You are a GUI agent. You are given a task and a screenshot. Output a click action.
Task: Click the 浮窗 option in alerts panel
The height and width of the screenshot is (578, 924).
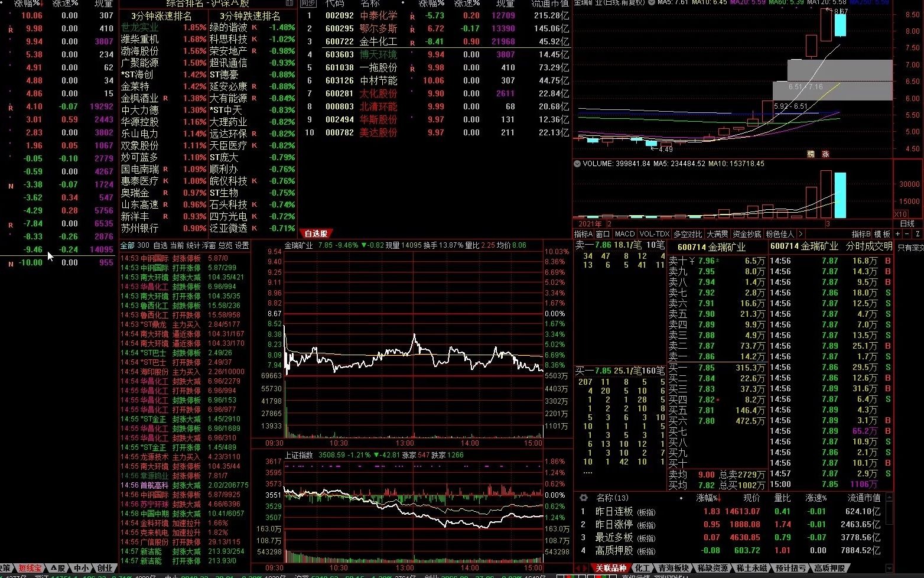[x=209, y=245]
